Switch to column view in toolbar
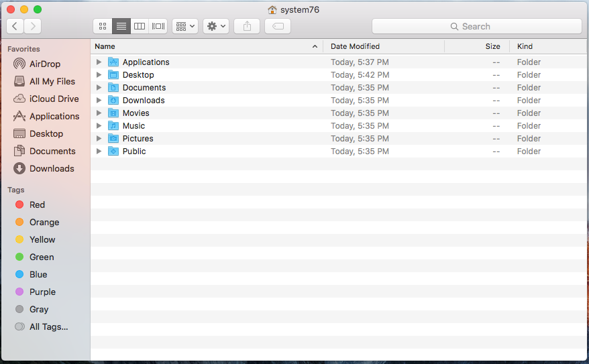 coord(140,26)
